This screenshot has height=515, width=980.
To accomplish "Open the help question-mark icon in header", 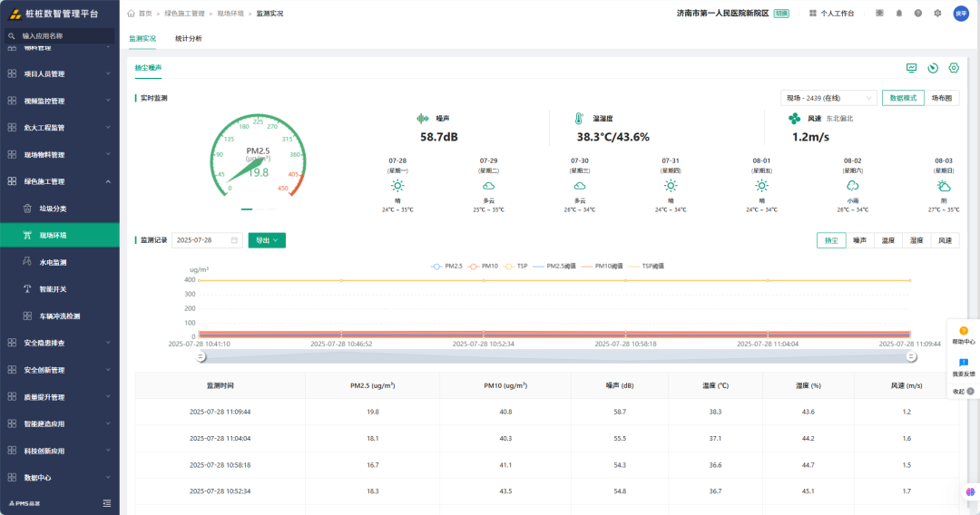I will tap(918, 13).
